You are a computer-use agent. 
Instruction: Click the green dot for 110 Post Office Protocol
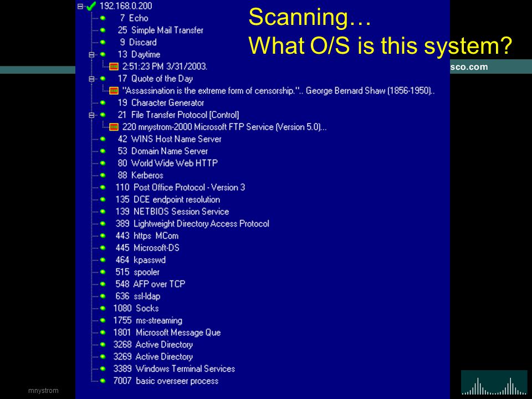coord(103,188)
